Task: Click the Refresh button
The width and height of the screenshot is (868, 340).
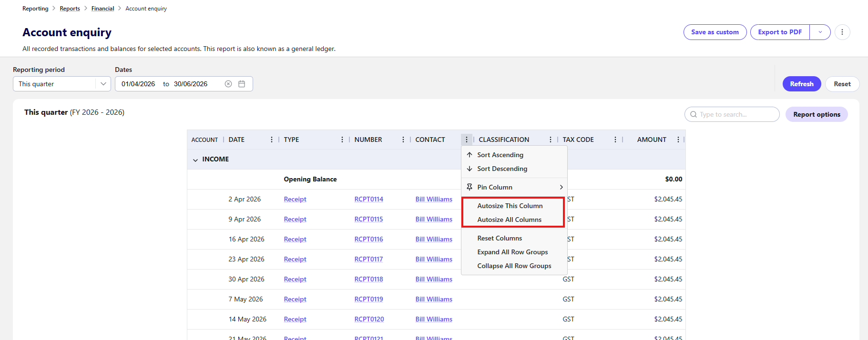Action: [802, 84]
